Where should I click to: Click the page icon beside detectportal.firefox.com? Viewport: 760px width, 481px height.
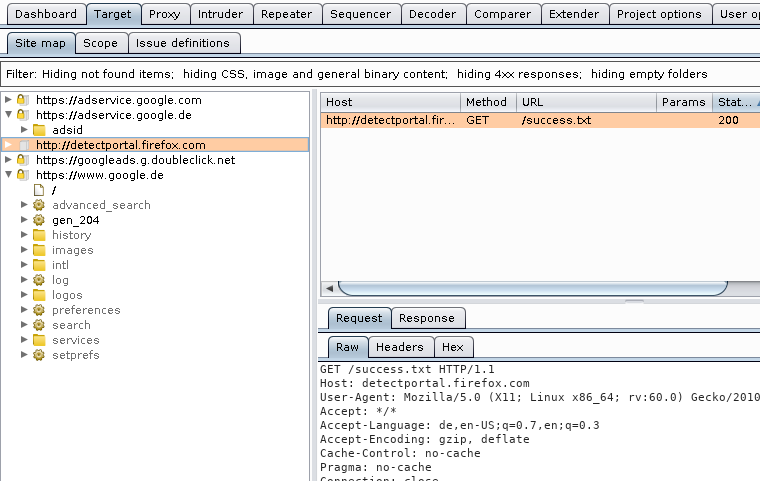pos(24,145)
